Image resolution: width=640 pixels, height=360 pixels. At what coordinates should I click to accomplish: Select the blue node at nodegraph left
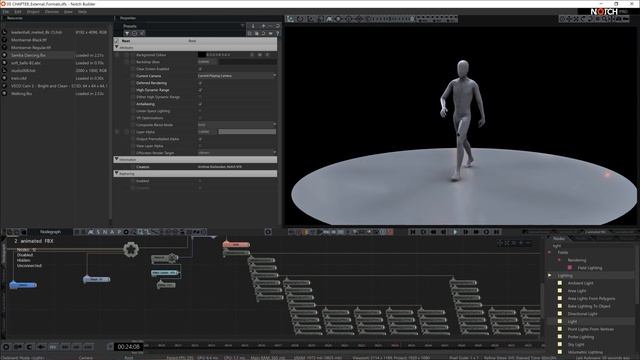[x=23, y=284]
